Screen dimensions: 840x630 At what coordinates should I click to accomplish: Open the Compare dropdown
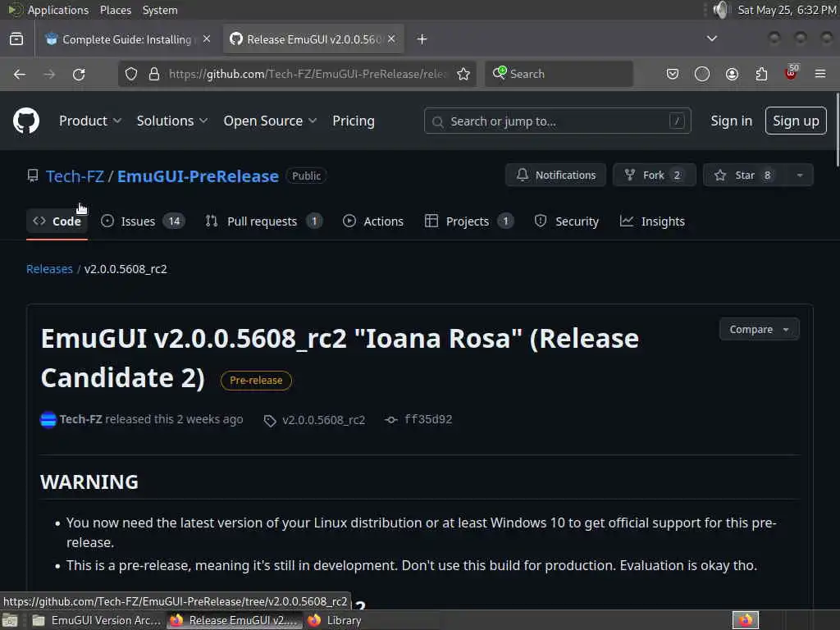(759, 330)
